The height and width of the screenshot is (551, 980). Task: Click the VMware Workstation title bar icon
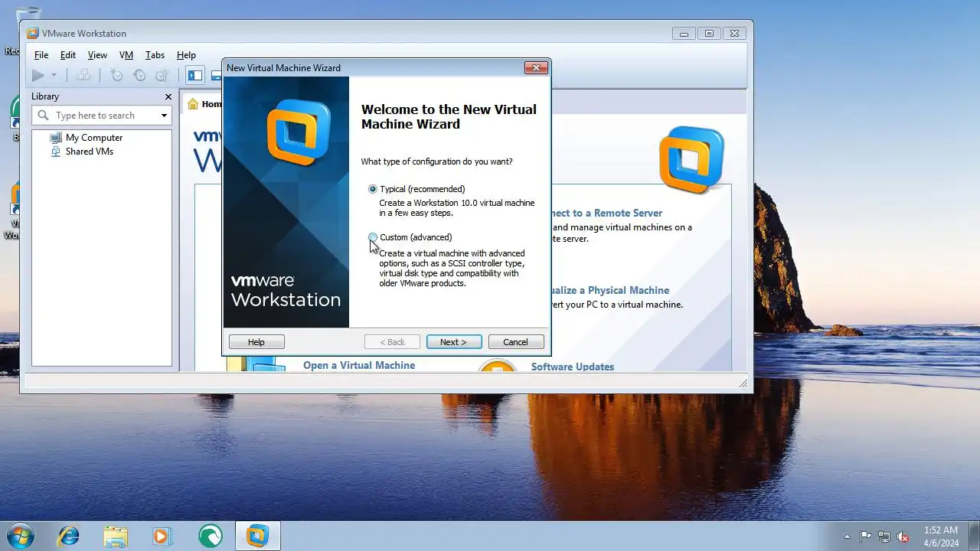33,34
